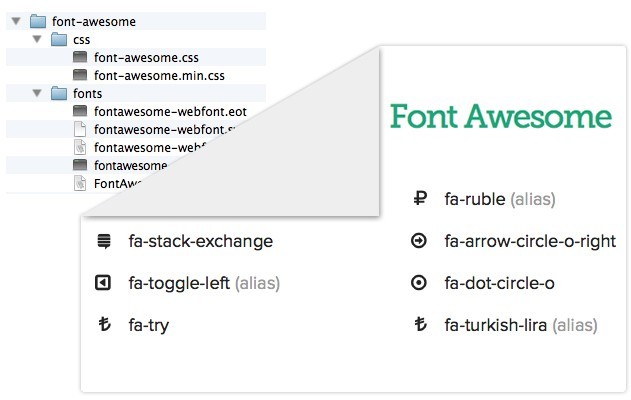631x400 pixels.
Task: Click the dot-circle-o icon
Action: (419, 283)
